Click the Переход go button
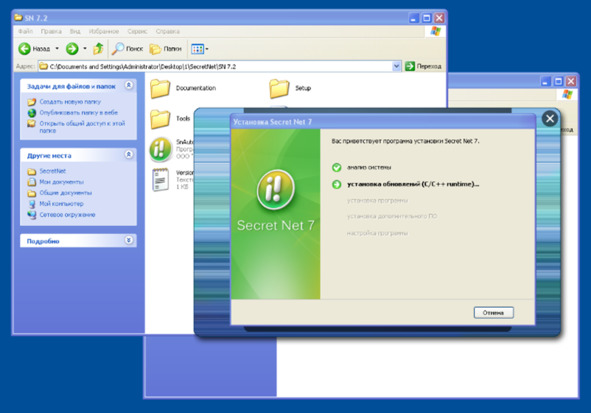 423,66
